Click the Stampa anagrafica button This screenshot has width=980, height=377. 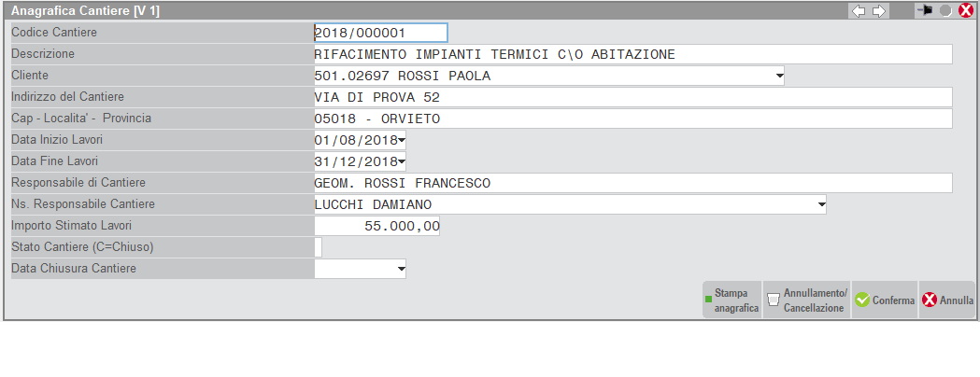(732, 300)
